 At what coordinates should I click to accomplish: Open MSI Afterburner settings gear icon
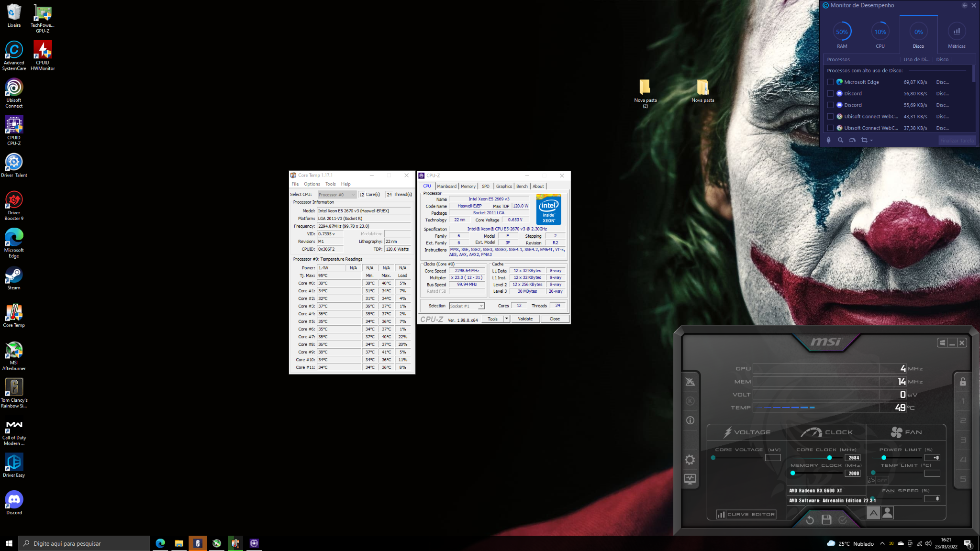pyautogui.click(x=690, y=460)
